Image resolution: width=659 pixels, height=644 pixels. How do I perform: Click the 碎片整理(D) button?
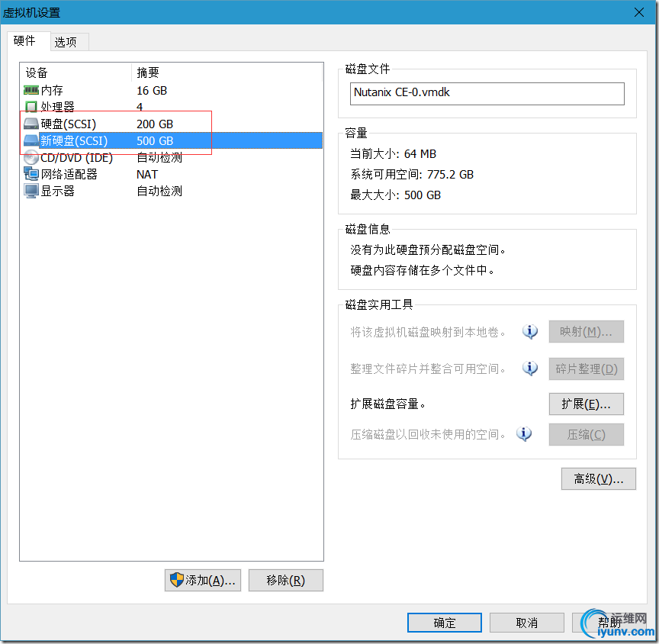[x=586, y=369]
